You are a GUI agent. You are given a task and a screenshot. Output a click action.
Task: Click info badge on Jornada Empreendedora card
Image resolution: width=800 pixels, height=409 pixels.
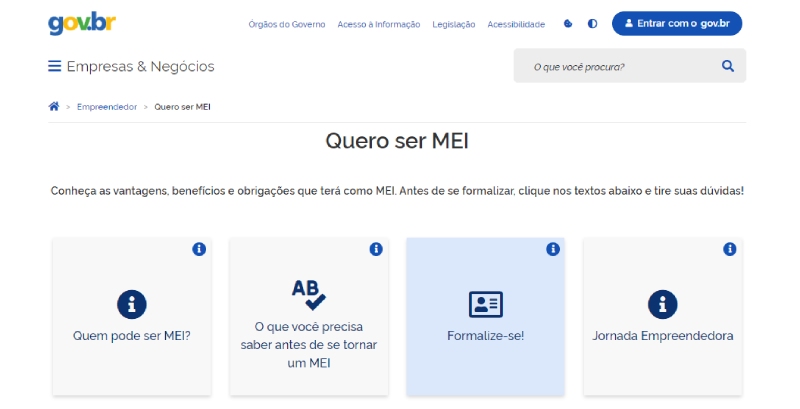(x=730, y=249)
